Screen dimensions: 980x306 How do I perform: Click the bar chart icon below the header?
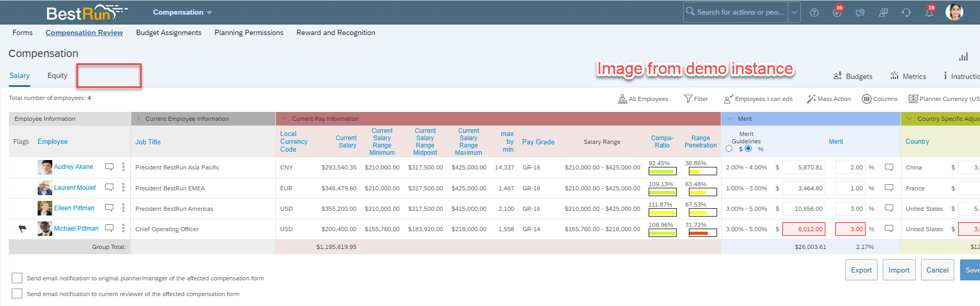[963, 56]
